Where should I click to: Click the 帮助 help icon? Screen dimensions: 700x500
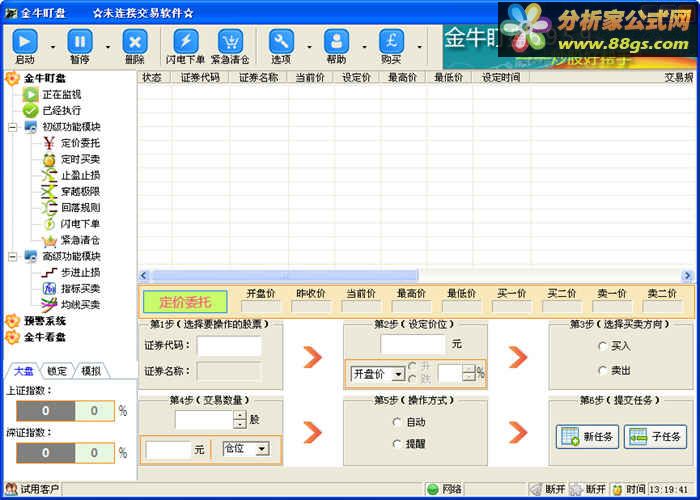click(x=337, y=42)
